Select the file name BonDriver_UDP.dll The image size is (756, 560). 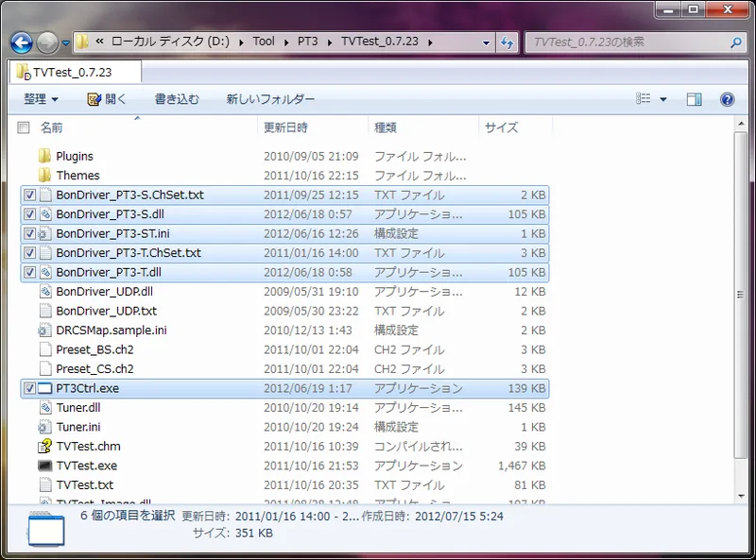105,292
